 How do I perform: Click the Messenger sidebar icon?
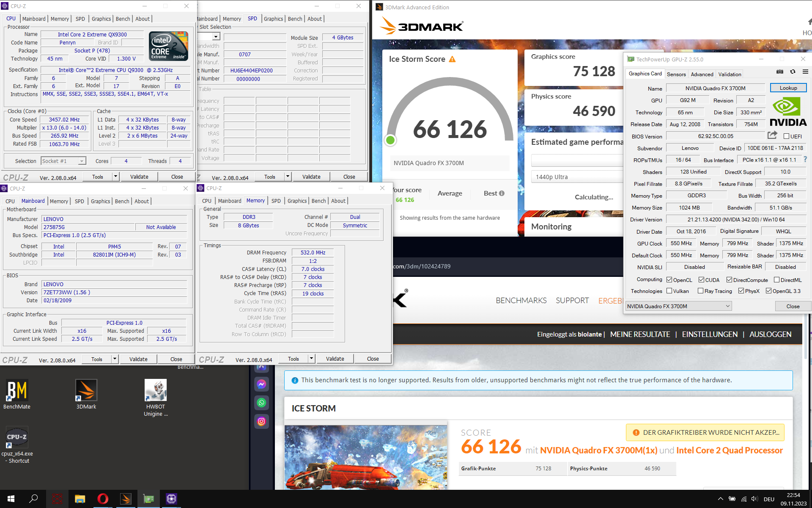point(261,384)
